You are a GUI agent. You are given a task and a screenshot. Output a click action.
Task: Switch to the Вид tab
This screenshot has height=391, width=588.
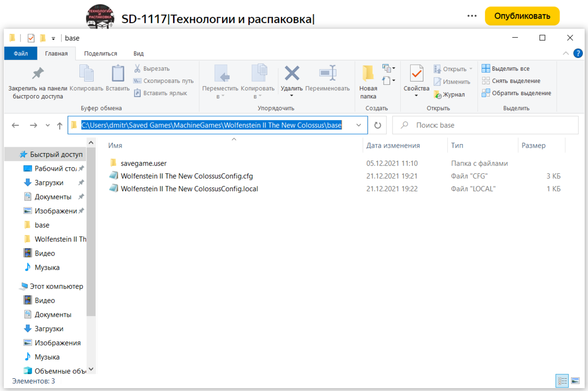(139, 53)
